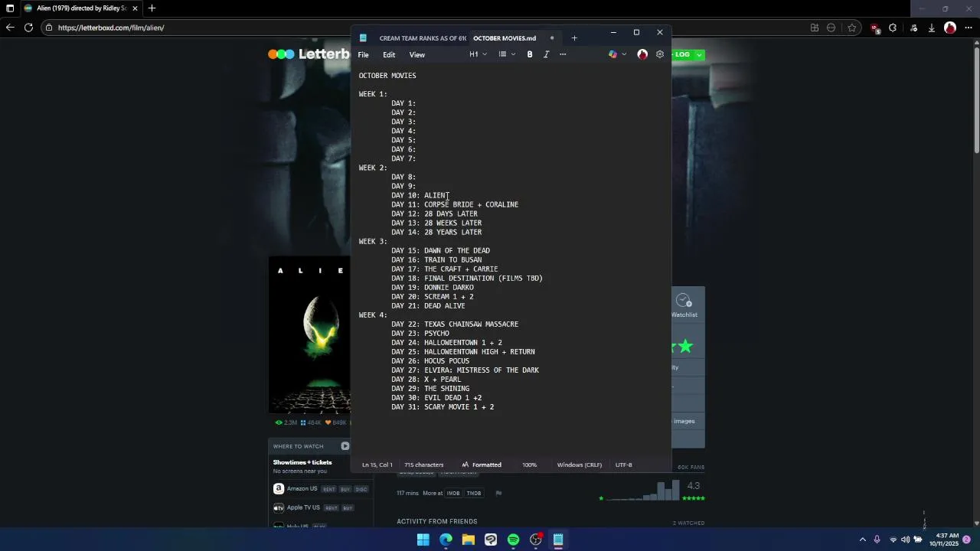This screenshot has width=980, height=551.
Task: Click the Letterboxd logo
Action: (x=309, y=54)
